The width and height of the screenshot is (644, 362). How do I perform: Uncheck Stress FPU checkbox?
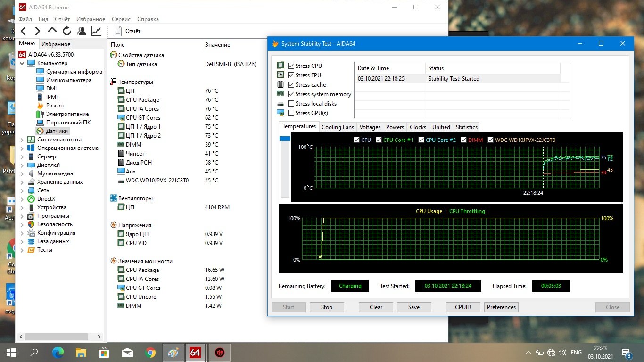pos(291,75)
